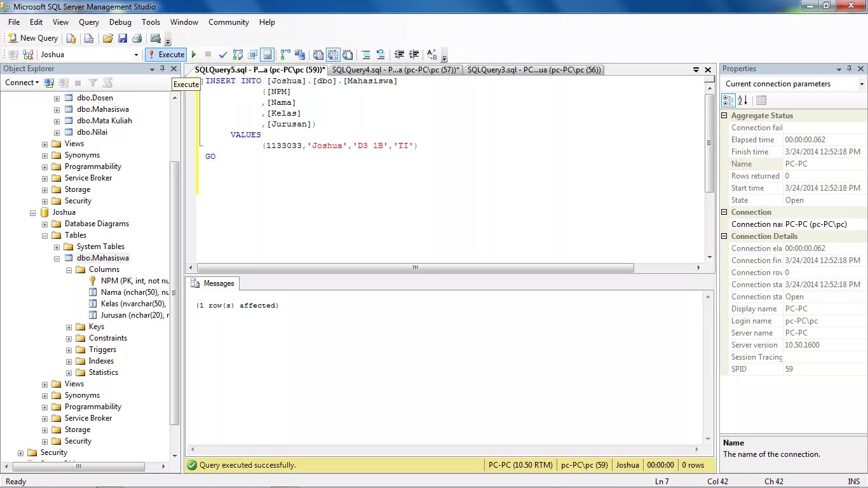The width and height of the screenshot is (868, 488).
Task: Open the Joshua database dropdown in toolbar
Action: tap(136, 55)
